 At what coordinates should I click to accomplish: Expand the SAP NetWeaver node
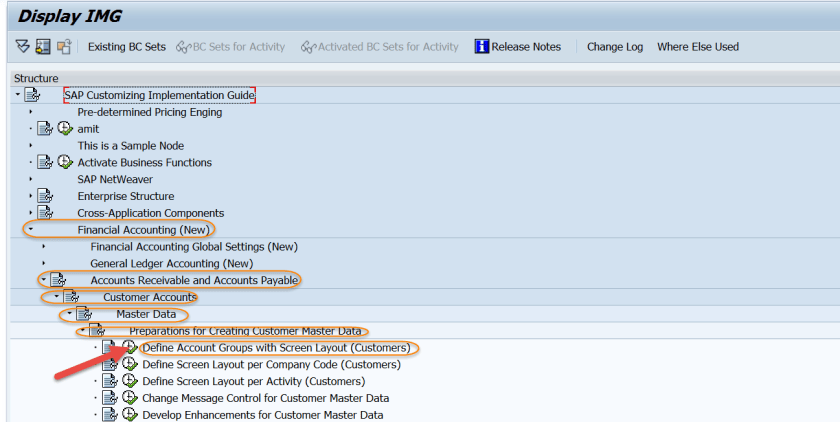coord(31,179)
